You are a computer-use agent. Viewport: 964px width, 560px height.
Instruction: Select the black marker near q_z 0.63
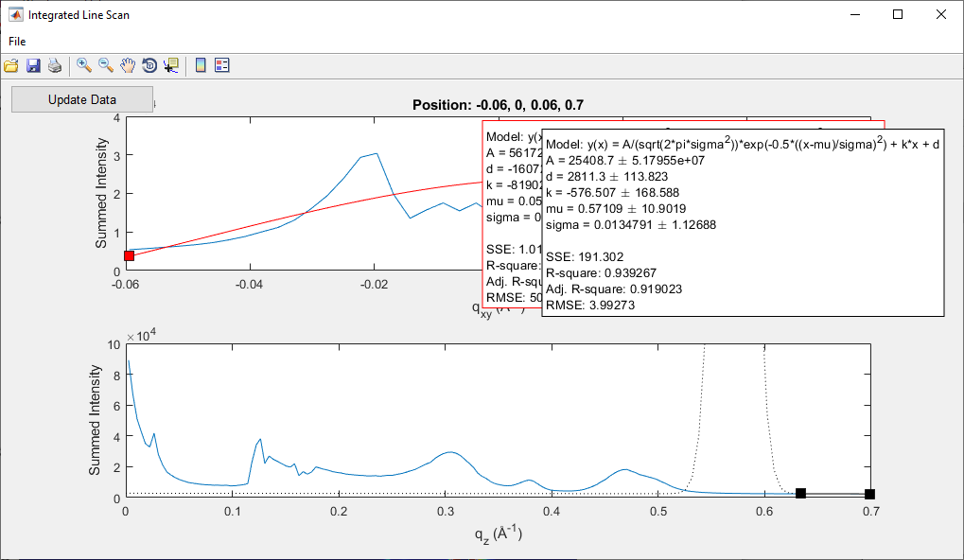click(800, 494)
